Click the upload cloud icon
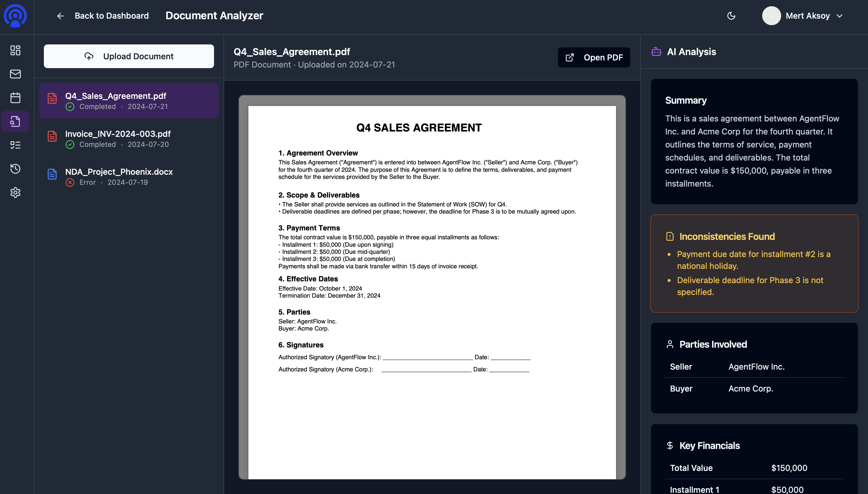Screen dimensions: 868x494 click(89, 56)
